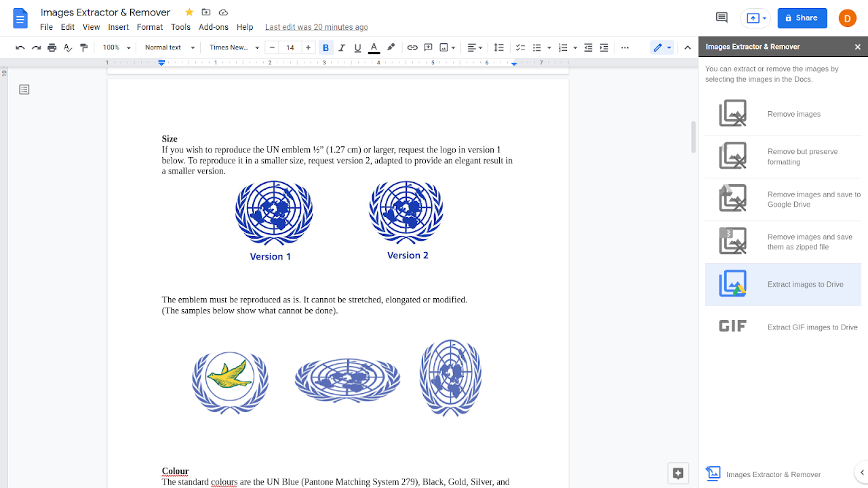Select Extract images to Drive
Image resolution: width=868 pixels, height=488 pixels.
coord(783,285)
